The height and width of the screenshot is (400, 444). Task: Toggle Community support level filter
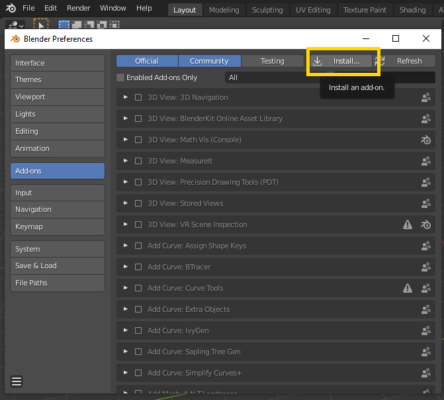pyautogui.click(x=209, y=61)
